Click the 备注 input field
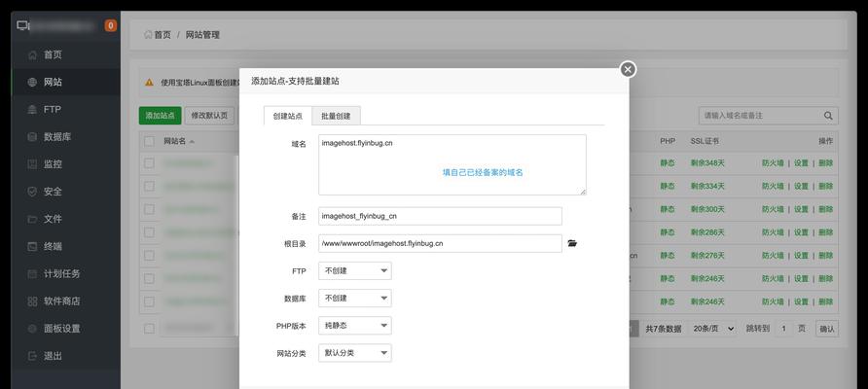868x389 pixels. pyautogui.click(x=440, y=216)
